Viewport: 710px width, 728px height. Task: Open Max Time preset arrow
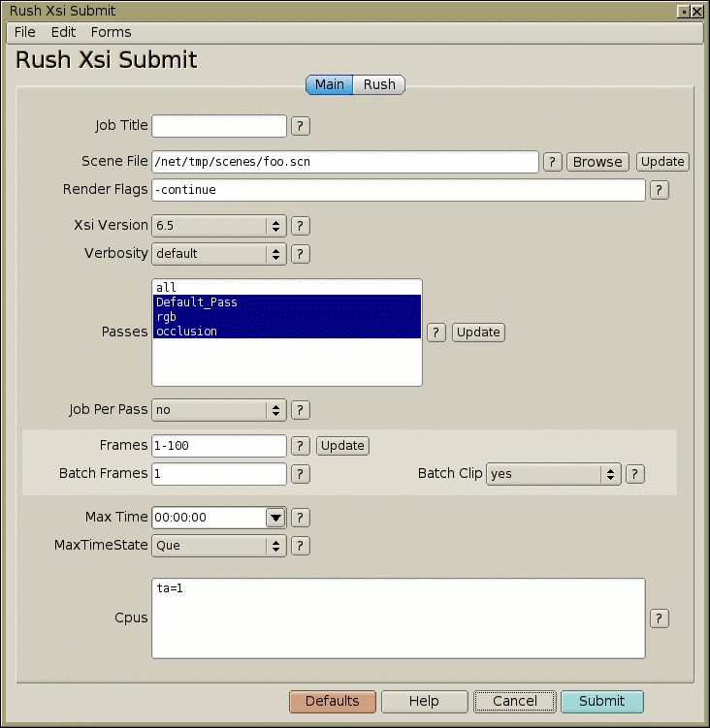coord(275,518)
